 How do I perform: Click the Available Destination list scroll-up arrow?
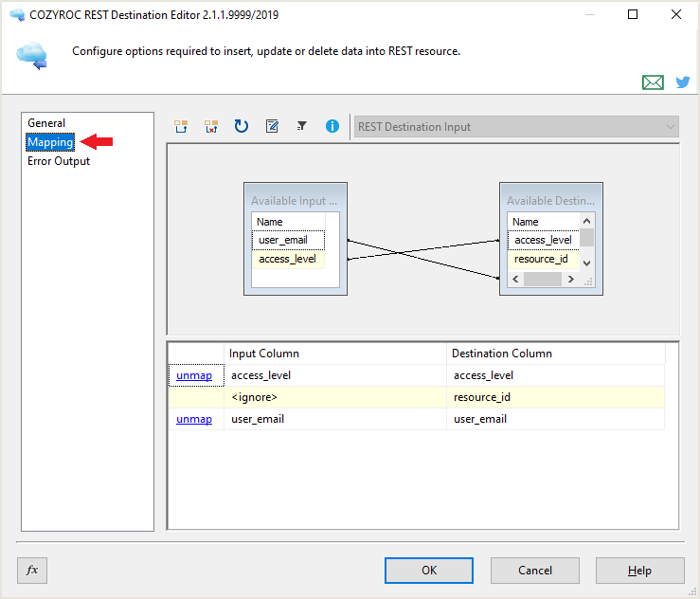point(587,221)
